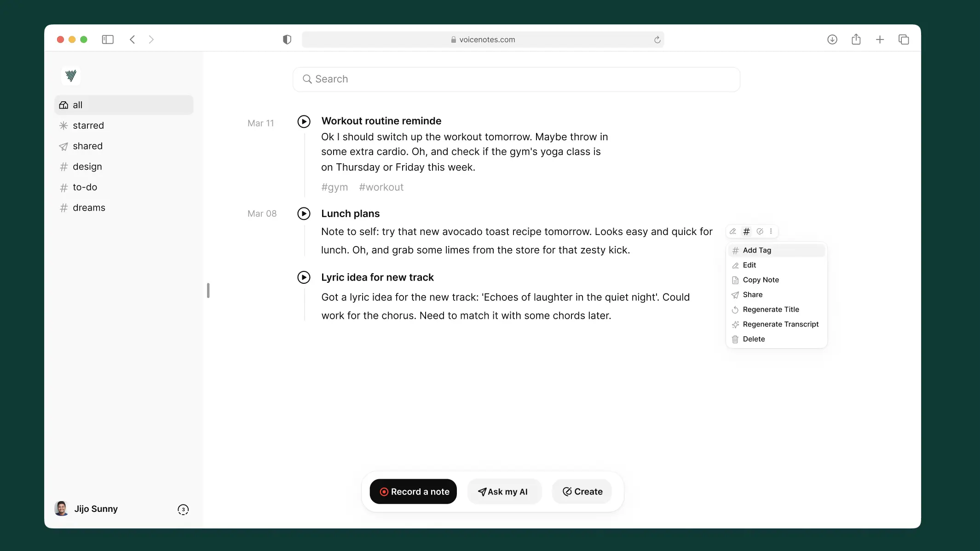Screen dimensions: 980x551
Task: Choose Share in the note menu
Action: pyautogui.click(x=777, y=295)
